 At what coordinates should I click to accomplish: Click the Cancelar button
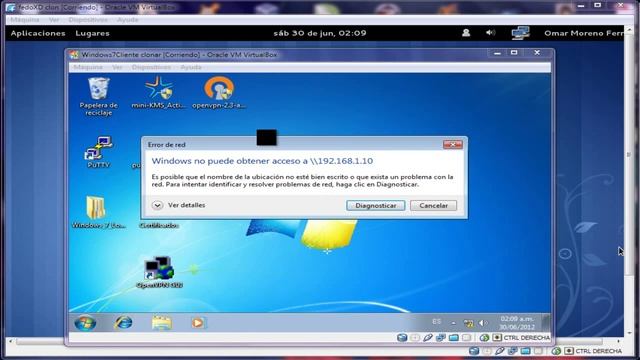[433, 205]
